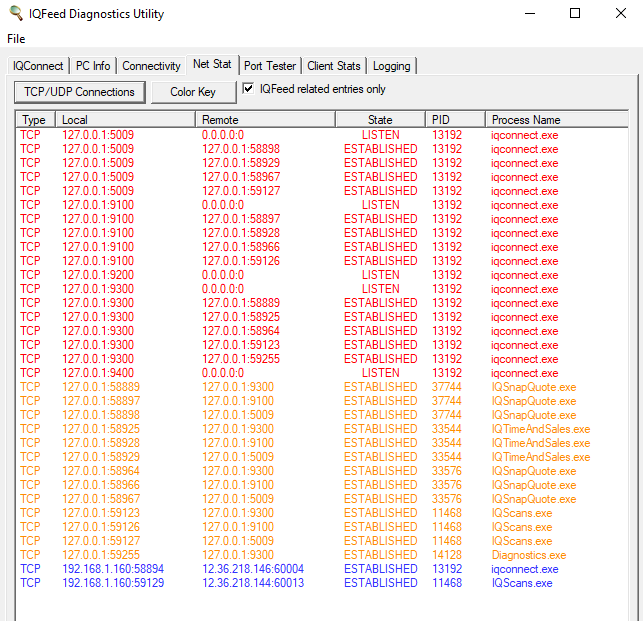This screenshot has width=643, height=621.
Task: Open the Color Key button
Action: coord(193,92)
